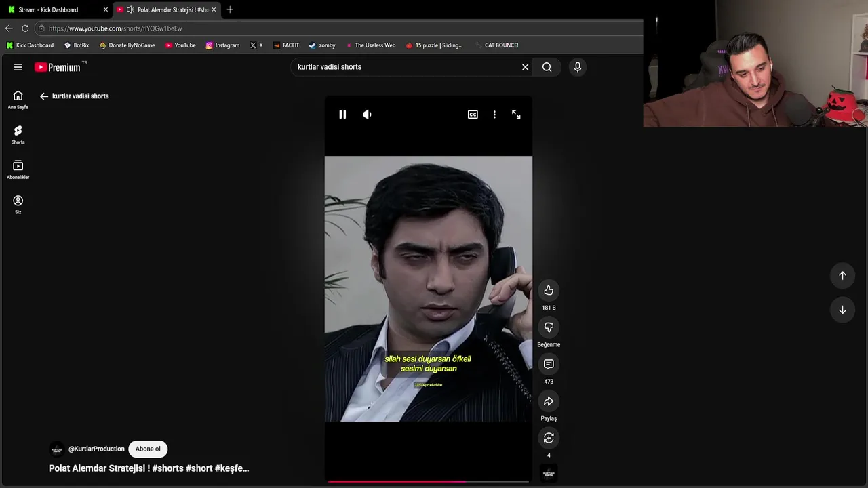This screenshot has height=488, width=868.
Task: Open the Donate ByNoGame bookmark
Action: tap(127, 45)
